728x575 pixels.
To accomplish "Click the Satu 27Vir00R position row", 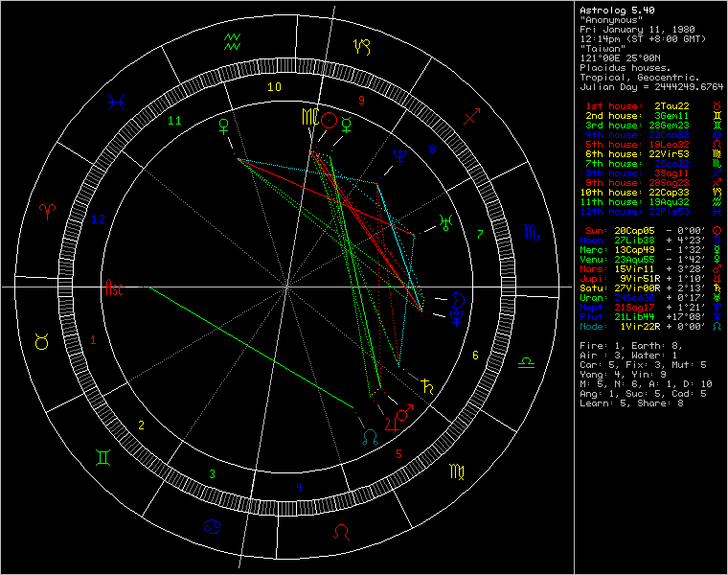I will pos(651,288).
